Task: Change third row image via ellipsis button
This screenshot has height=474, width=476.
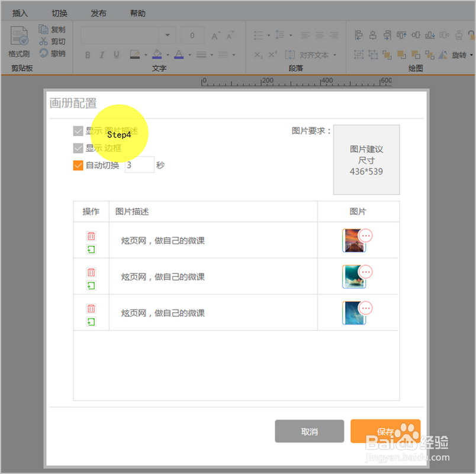Action: click(x=365, y=308)
